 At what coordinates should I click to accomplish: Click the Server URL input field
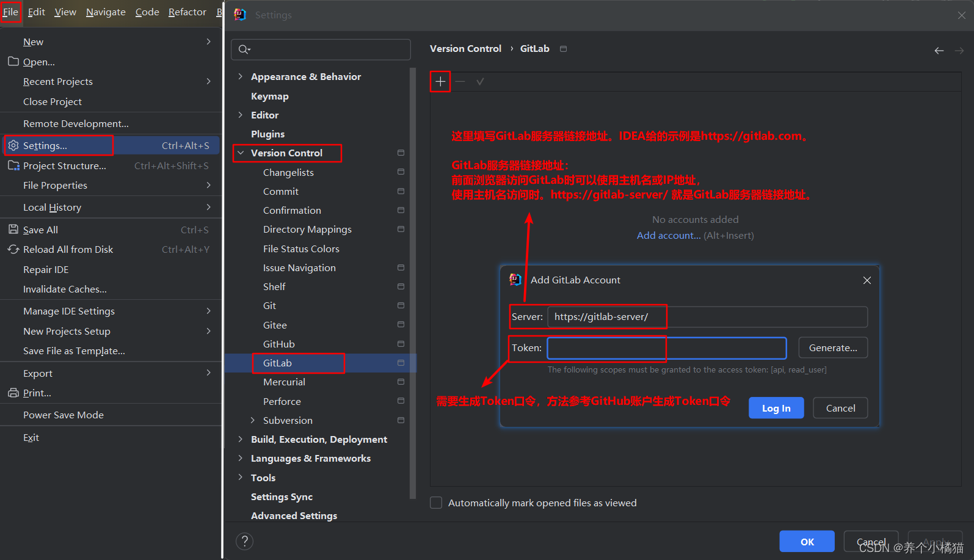point(707,317)
